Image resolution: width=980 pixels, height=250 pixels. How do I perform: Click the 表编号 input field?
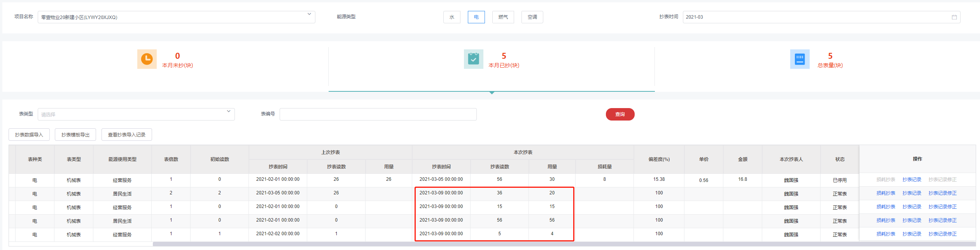click(x=378, y=114)
